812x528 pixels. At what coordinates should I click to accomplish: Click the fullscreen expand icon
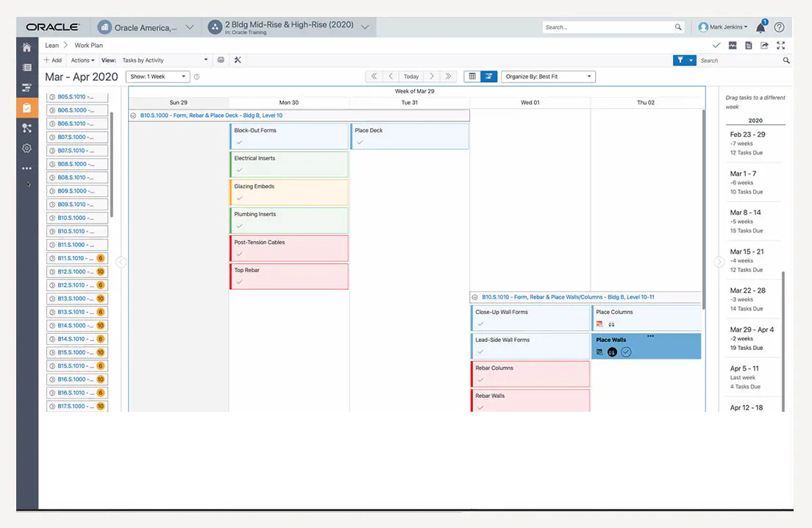[780, 46]
